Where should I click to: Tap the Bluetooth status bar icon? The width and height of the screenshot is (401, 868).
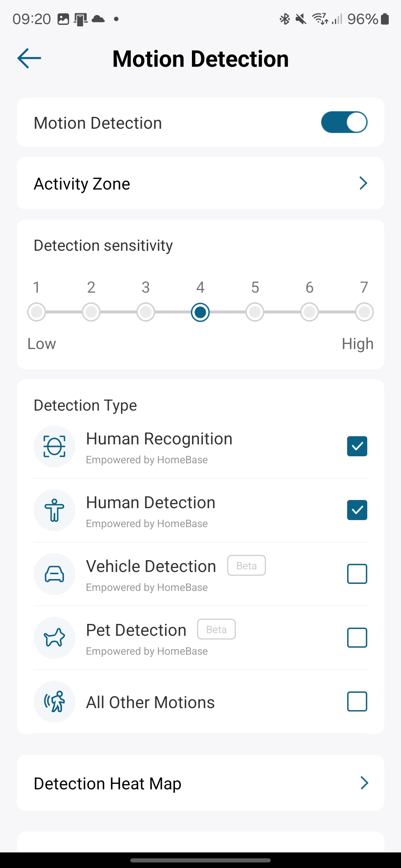click(x=284, y=19)
